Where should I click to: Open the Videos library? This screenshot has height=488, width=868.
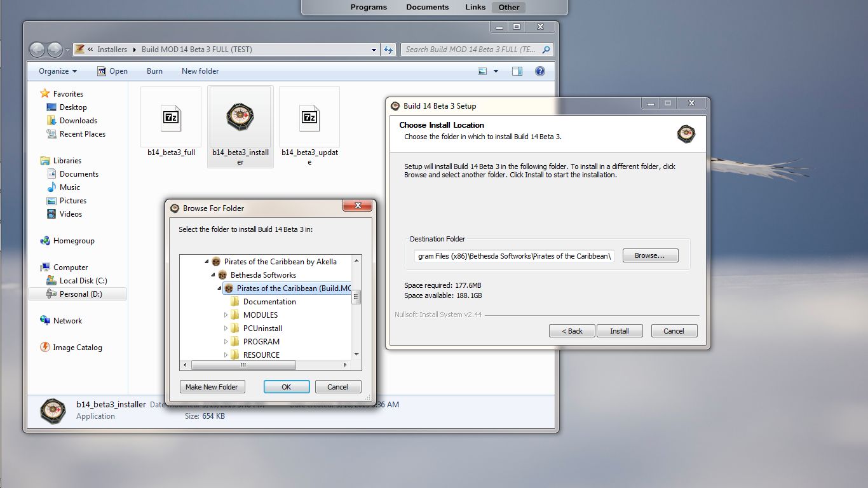click(x=71, y=214)
